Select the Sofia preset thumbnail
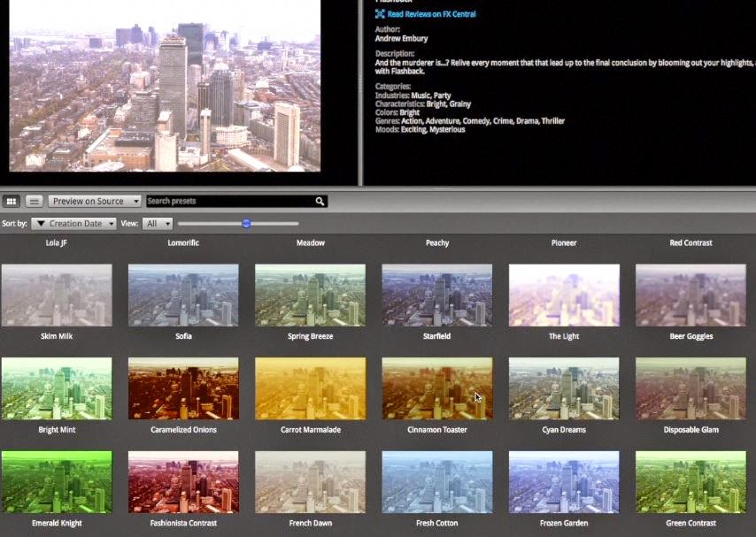This screenshot has width=756, height=537. click(x=183, y=295)
